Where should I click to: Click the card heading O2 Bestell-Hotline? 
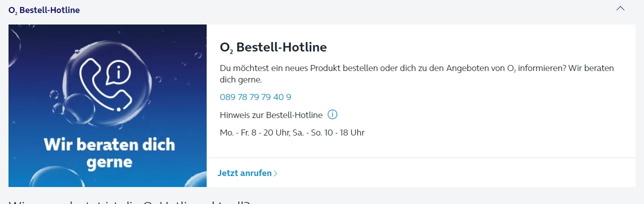tap(273, 47)
